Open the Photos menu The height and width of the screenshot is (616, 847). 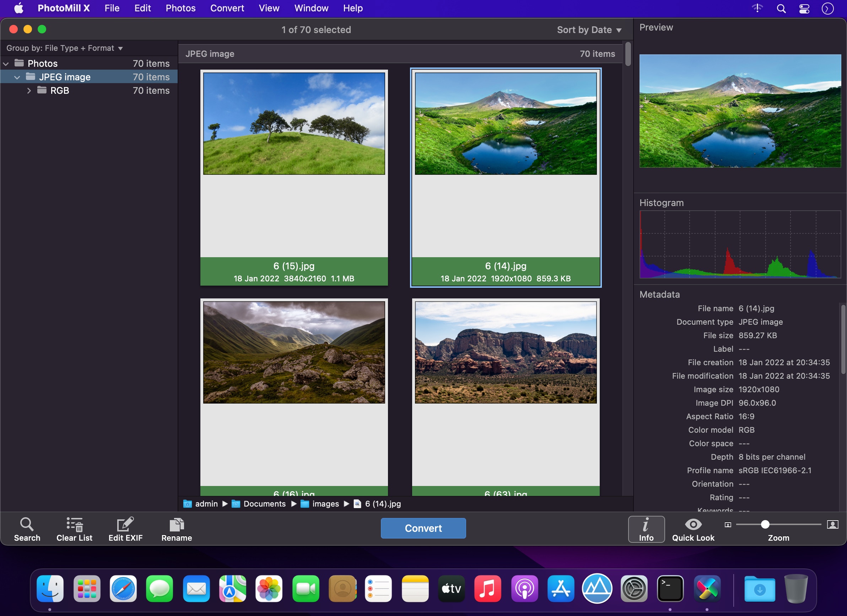[x=180, y=8]
